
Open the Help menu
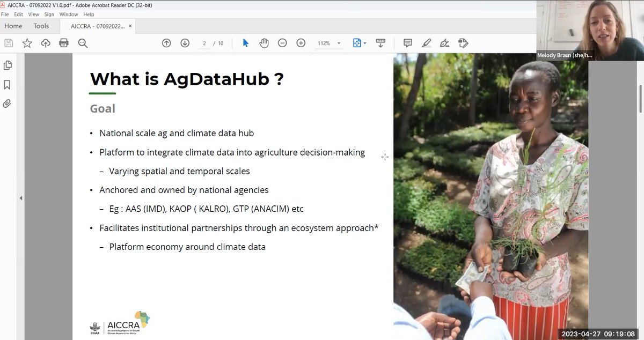(89, 14)
